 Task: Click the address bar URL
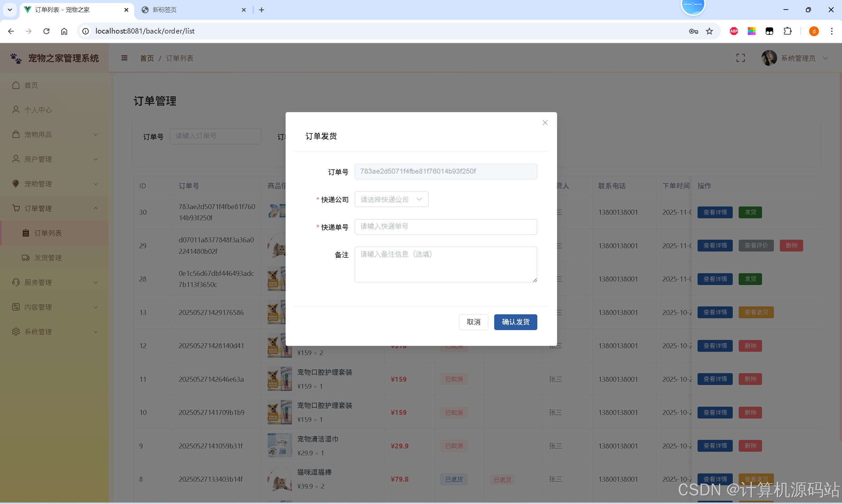[145, 31]
